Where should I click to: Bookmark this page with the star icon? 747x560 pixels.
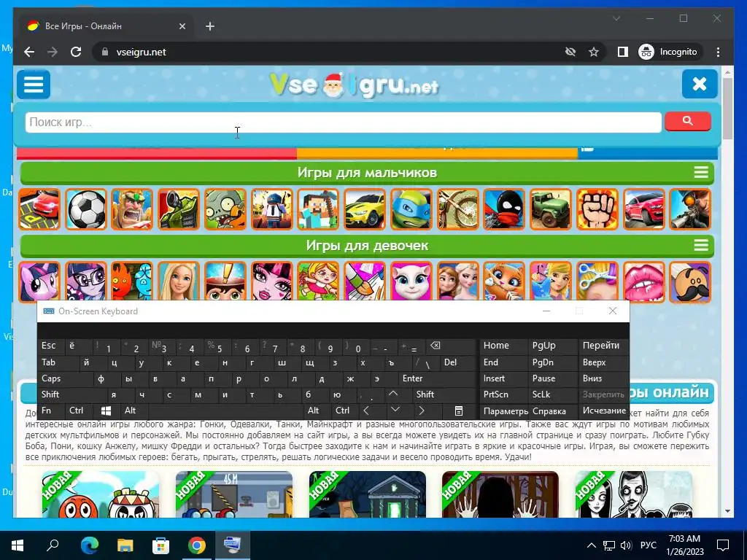point(593,52)
